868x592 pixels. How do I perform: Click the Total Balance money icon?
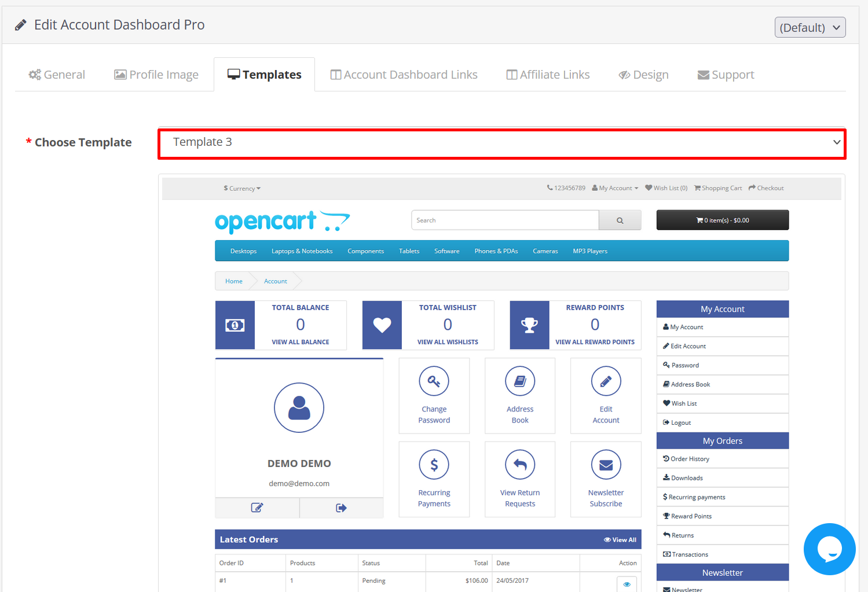click(x=235, y=325)
